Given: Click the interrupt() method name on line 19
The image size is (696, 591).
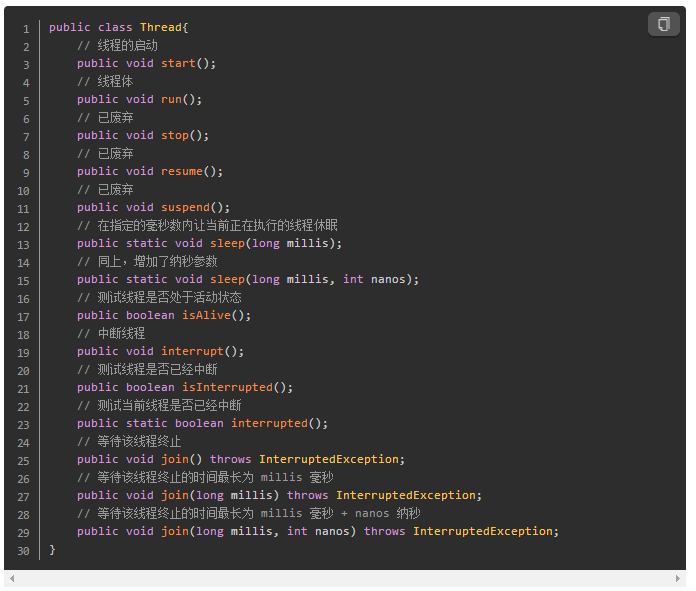Looking at the screenshot, I should click(x=192, y=351).
